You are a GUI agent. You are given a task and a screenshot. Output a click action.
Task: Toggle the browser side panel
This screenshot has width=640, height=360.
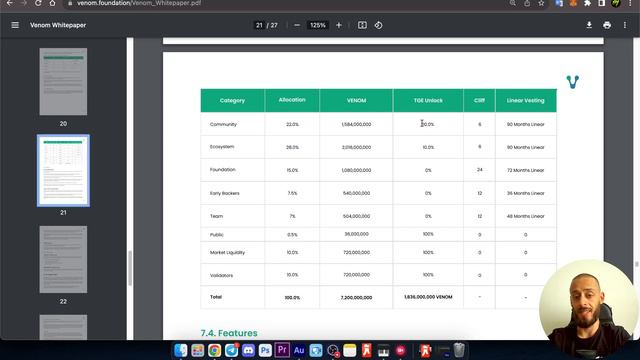pos(602,3)
